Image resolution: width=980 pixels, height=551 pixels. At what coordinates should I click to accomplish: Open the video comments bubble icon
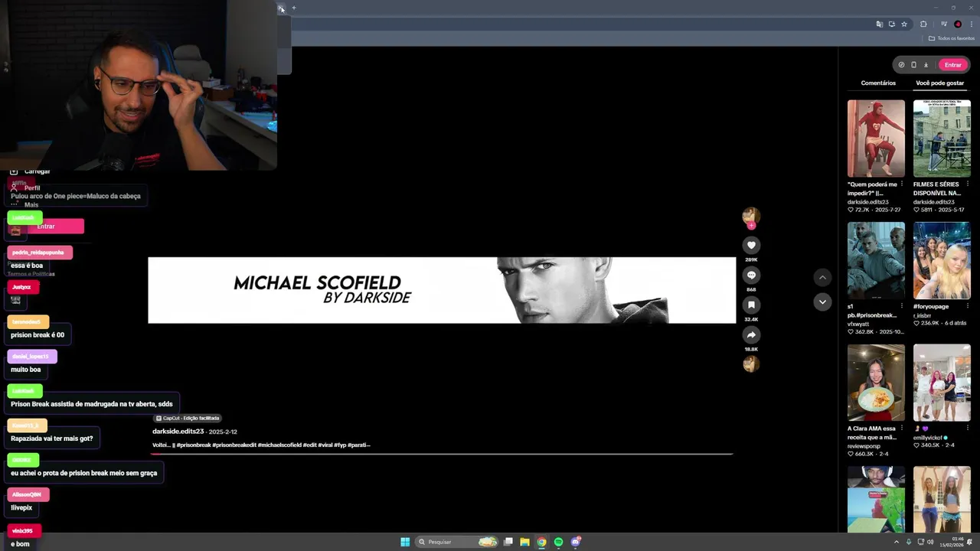pyautogui.click(x=751, y=275)
